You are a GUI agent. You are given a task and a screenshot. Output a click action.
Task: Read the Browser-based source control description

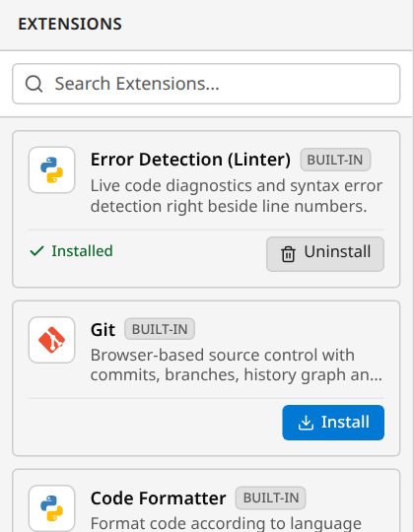click(237, 366)
